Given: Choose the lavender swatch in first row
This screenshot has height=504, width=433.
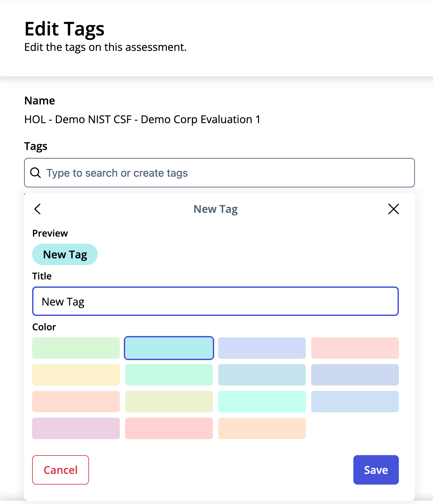Looking at the screenshot, I should tap(262, 348).
